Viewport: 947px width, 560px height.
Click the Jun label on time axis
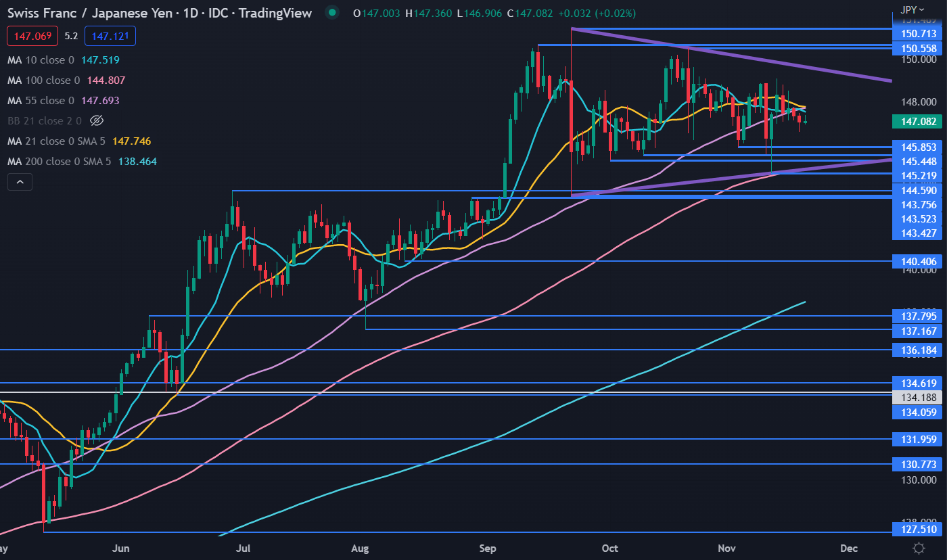pyautogui.click(x=122, y=547)
